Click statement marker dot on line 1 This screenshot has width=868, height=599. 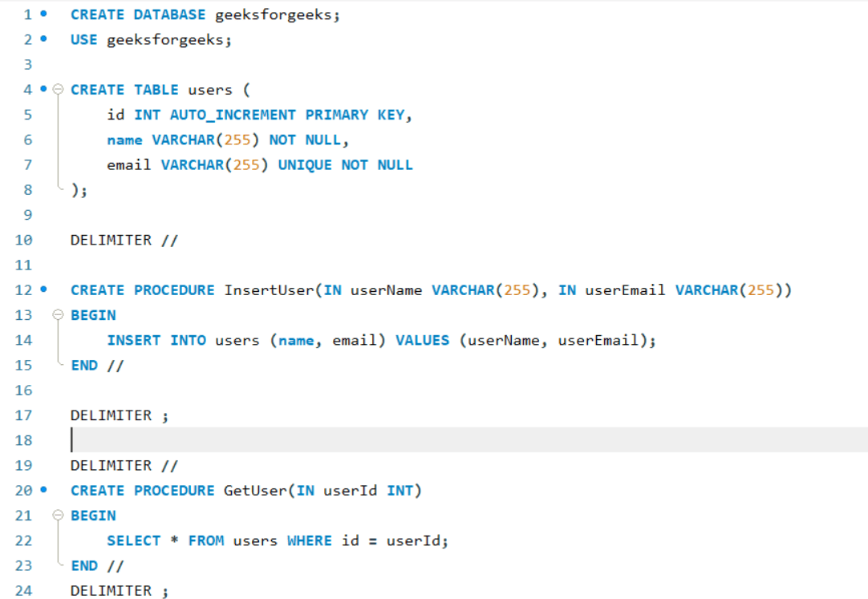coord(44,14)
